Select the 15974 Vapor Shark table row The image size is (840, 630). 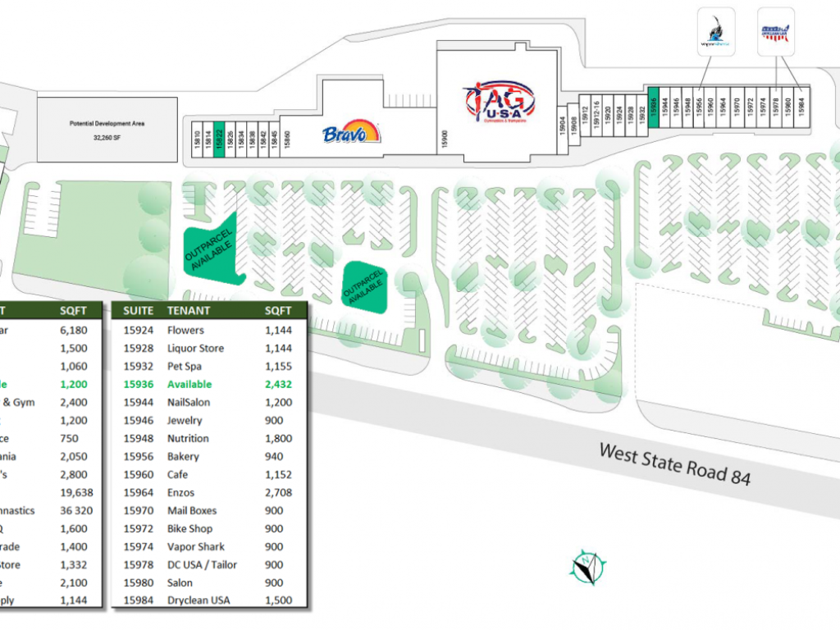pos(208,547)
